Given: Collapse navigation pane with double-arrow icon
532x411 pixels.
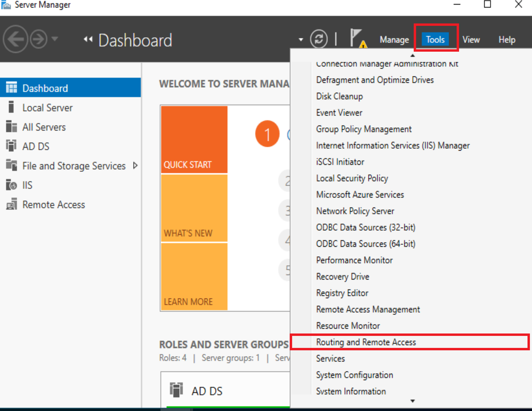Looking at the screenshot, I should [88, 39].
